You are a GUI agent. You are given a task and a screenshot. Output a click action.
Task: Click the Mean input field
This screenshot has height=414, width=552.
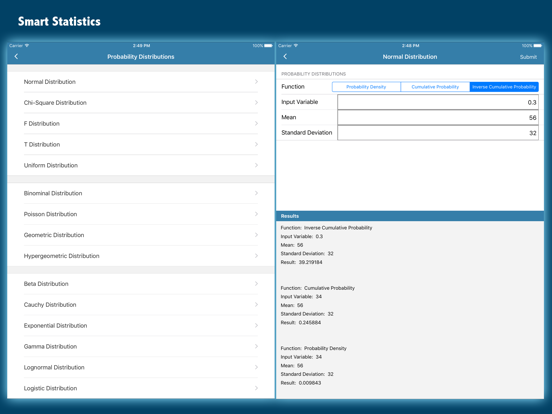(438, 117)
